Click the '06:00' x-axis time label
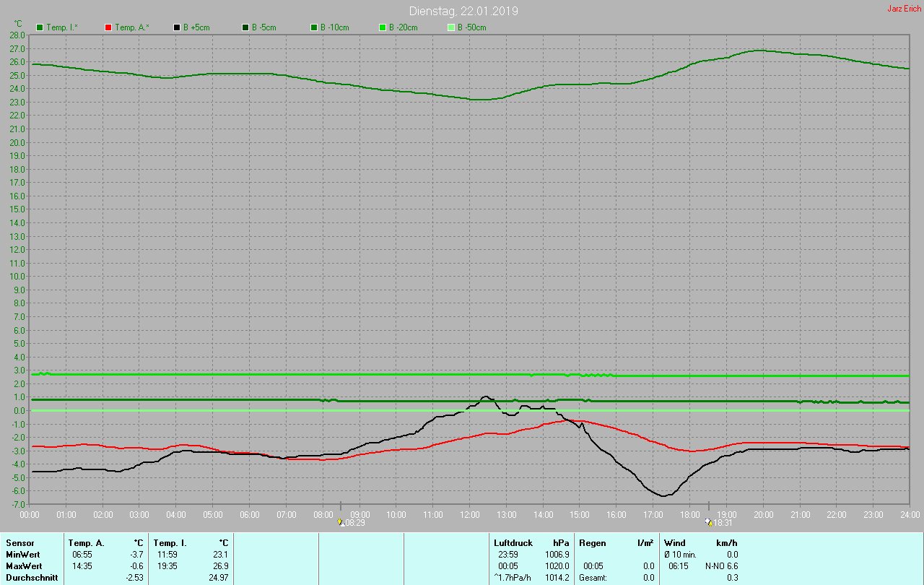This screenshot has height=585, width=924. pyautogui.click(x=249, y=515)
